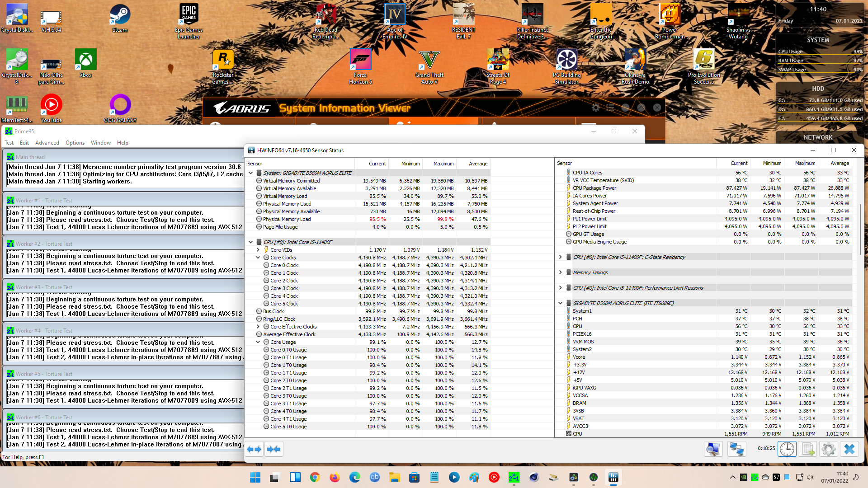Select Worker #1 - Torture Test window title
The height and width of the screenshot is (488, 868).
(x=44, y=201)
